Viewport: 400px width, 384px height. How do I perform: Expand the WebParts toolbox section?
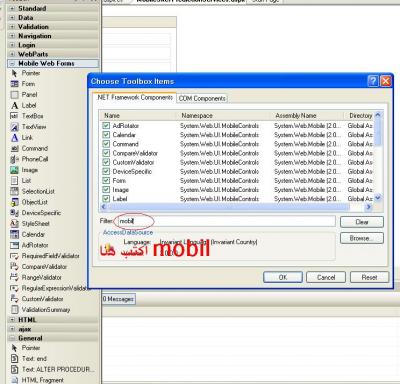coord(12,54)
